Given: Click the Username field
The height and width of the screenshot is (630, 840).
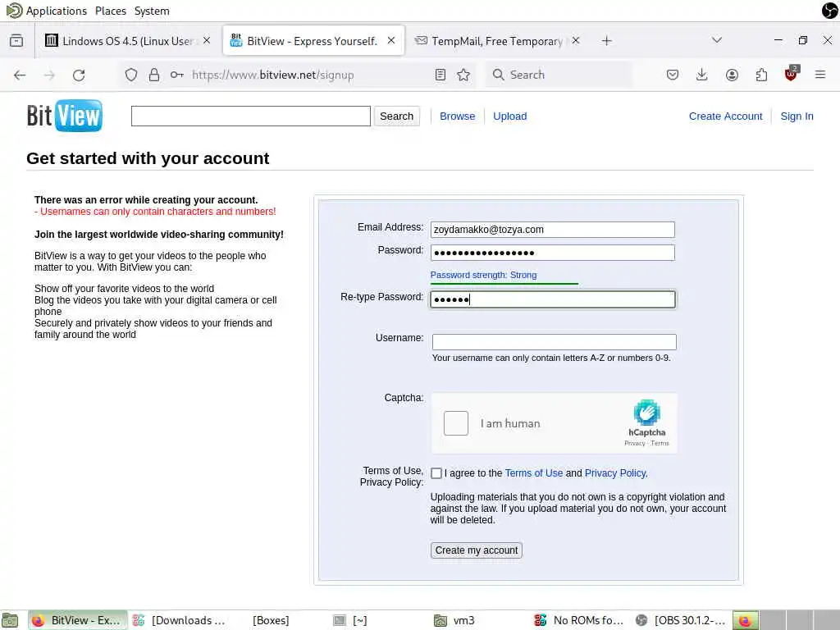Looking at the screenshot, I should pyautogui.click(x=554, y=342).
